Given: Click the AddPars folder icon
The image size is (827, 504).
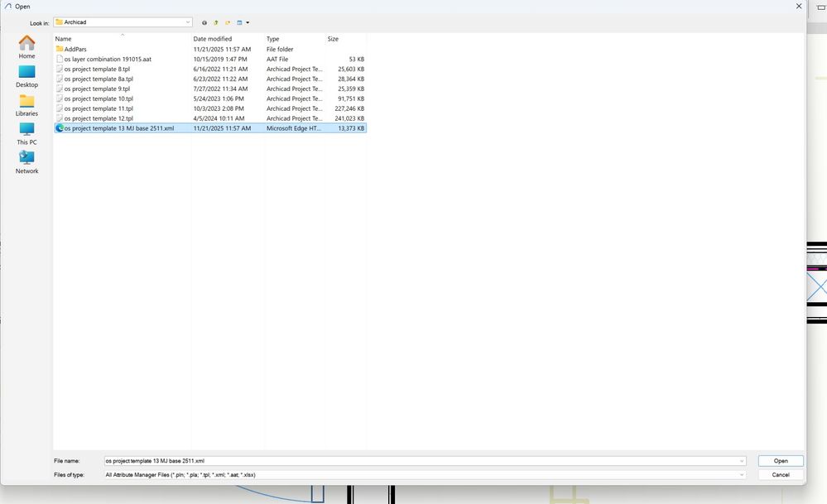Looking at the screenshot, I should [x=60, y=49].
